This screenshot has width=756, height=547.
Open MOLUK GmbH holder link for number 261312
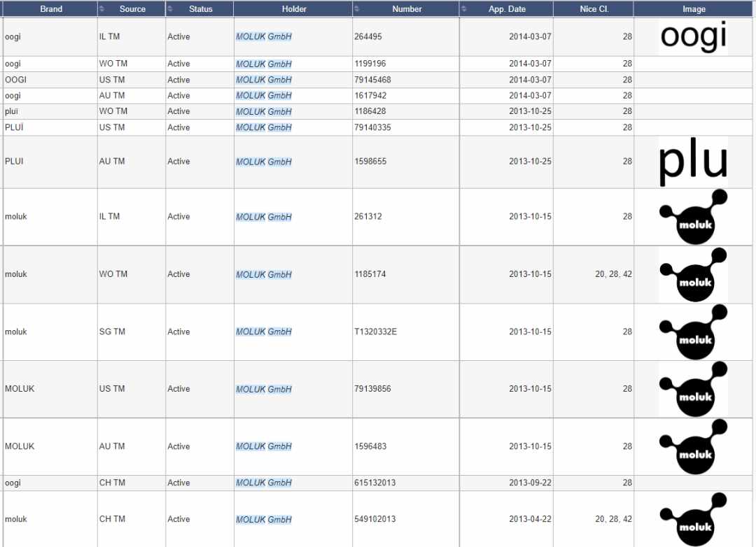point(264,218)
